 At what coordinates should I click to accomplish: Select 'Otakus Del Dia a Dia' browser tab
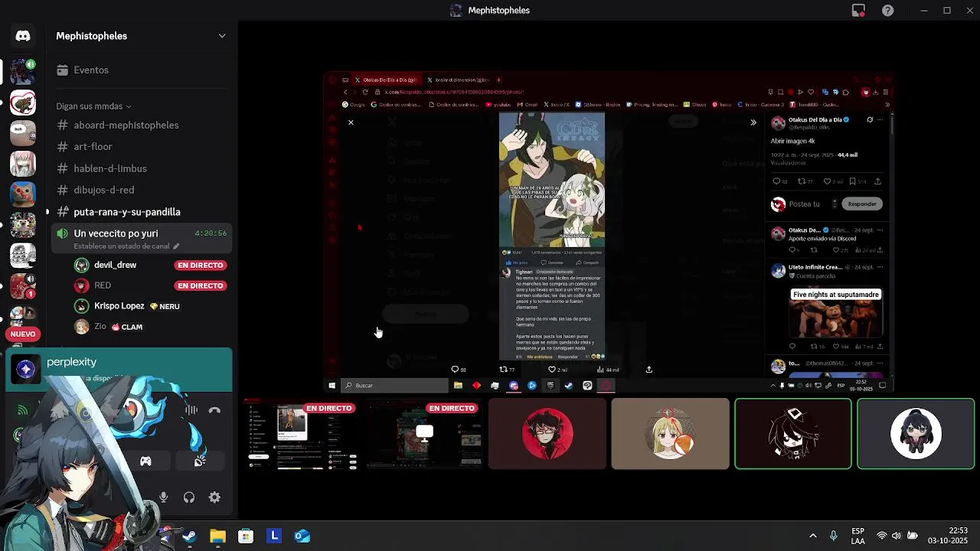pos(387,80)
